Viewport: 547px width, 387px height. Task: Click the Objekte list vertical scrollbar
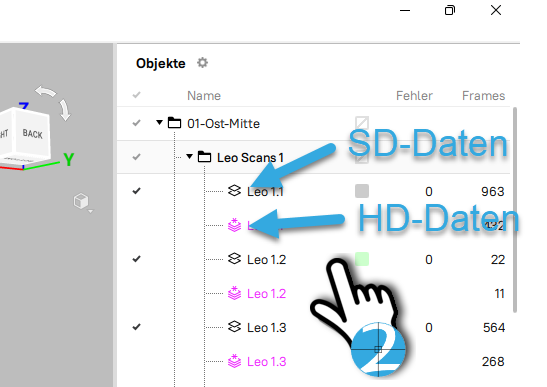point(515,210)
